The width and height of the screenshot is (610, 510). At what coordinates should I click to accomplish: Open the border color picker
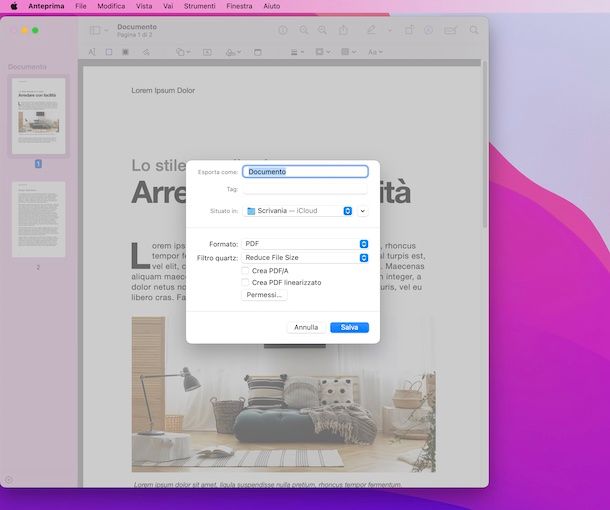coord(323,52)
